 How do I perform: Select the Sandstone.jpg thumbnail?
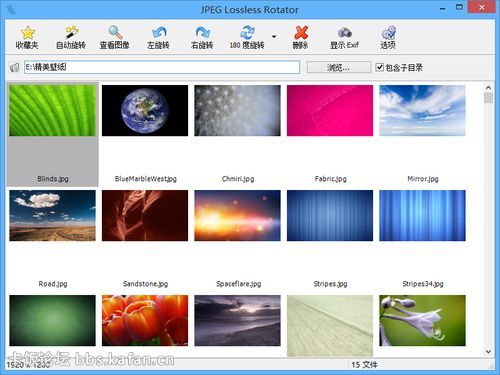tap(145, 215)
